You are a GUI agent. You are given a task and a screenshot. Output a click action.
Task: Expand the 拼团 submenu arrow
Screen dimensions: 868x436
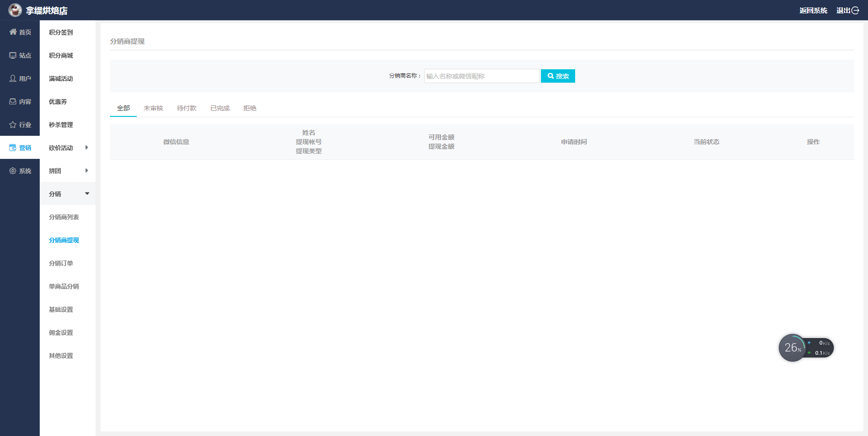coord(87,171)
